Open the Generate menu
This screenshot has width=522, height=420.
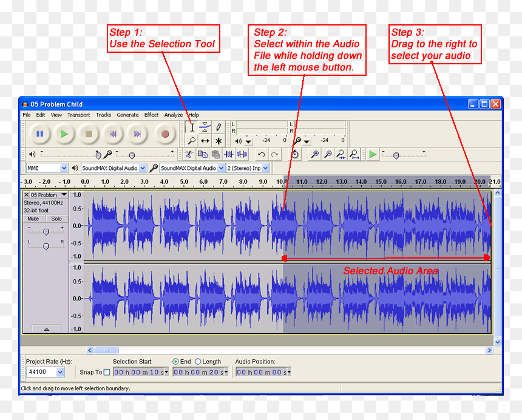[x=127, y=115]
